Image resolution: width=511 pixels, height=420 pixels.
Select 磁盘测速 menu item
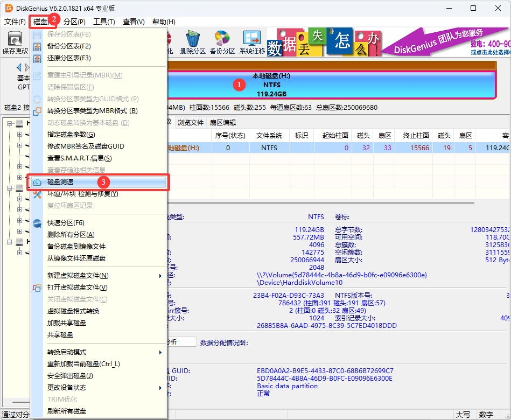(99, 182)
